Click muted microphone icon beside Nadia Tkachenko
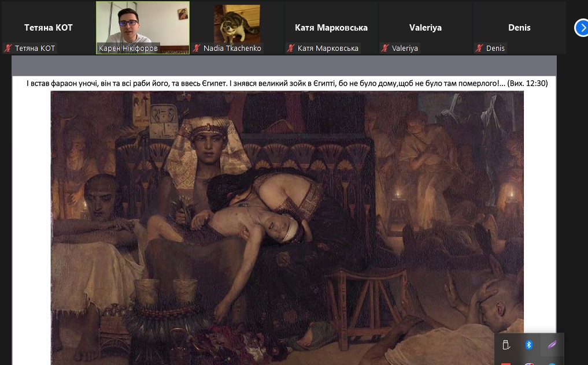Viewport: 588px width, 365px height. [x=197, y=48]
